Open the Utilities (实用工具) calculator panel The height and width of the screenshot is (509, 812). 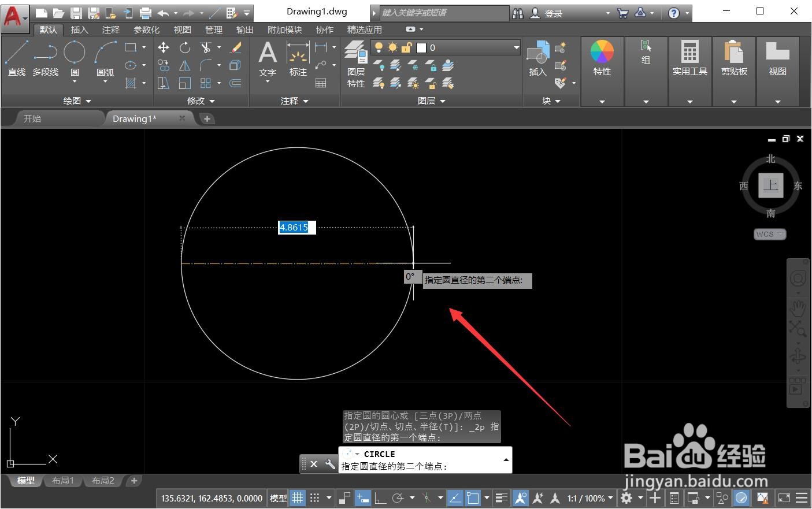click(x=689, y=58)
